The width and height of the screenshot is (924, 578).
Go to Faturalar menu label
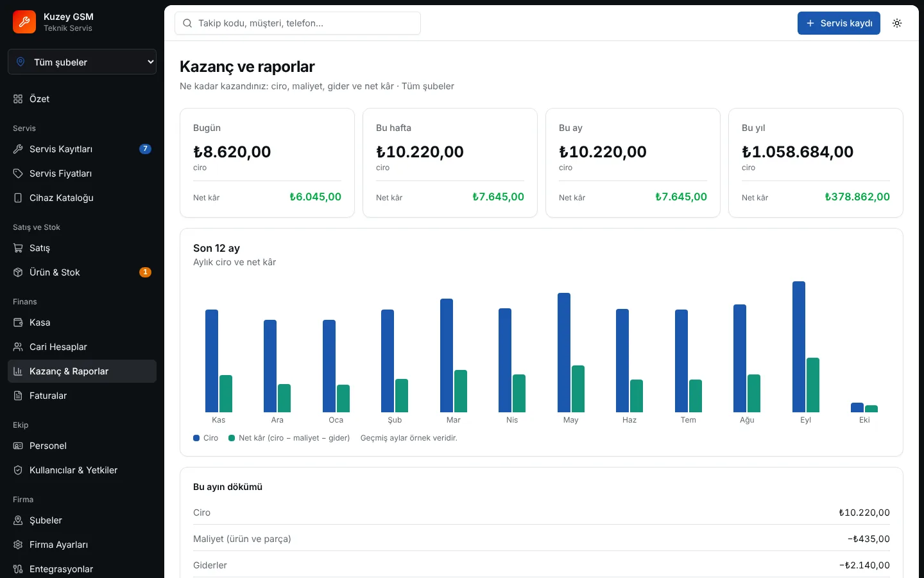[48, 396]
